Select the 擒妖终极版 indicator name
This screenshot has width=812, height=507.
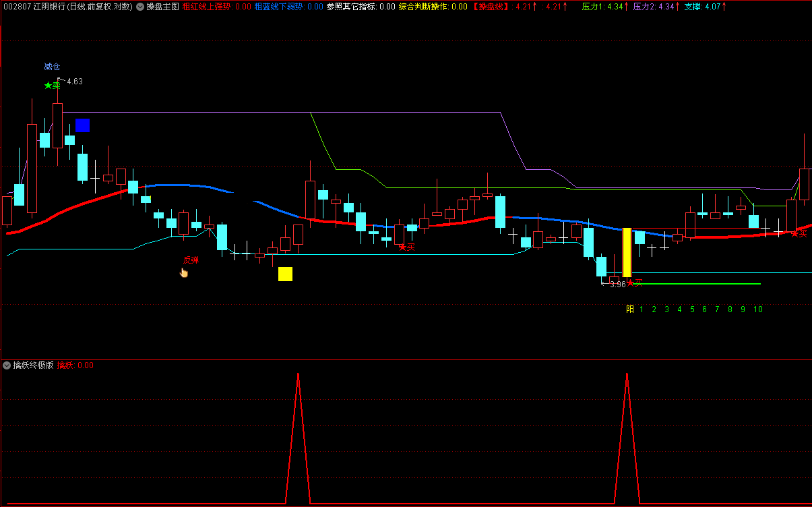click(x=33, y=365)
